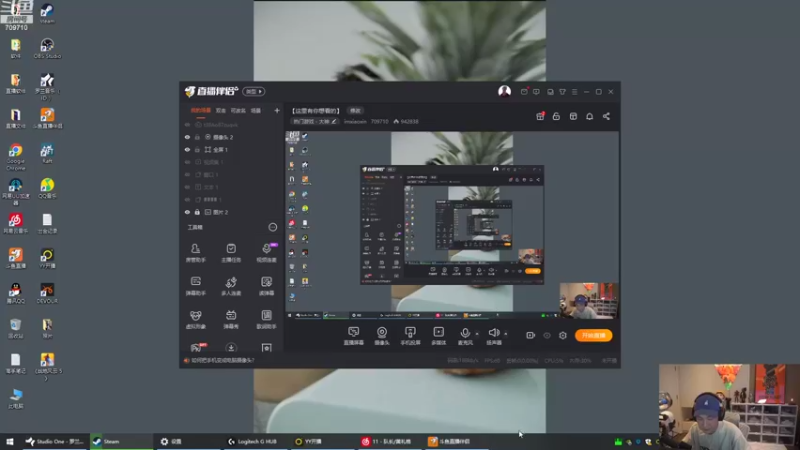The width and height of the screenshot is (800, 450).
Task: Open 主播任务 tool
Action: (x=231, y=253)
